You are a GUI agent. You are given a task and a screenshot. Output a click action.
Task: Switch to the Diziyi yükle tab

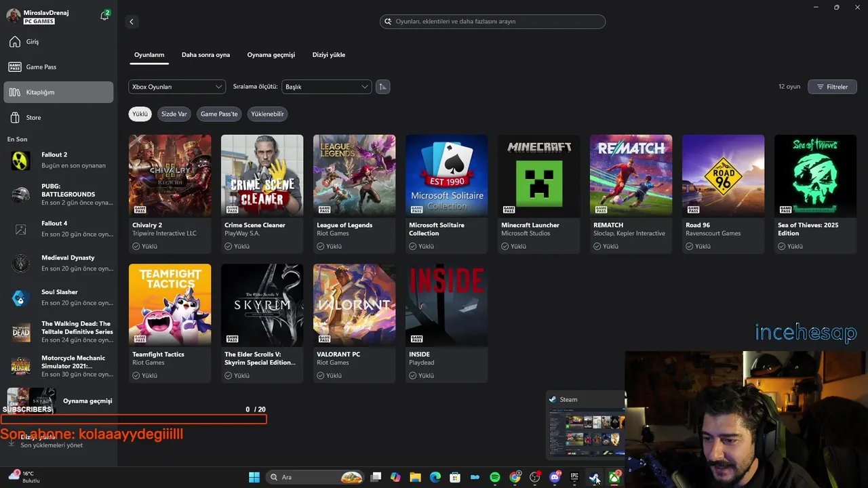pos(329,55)
